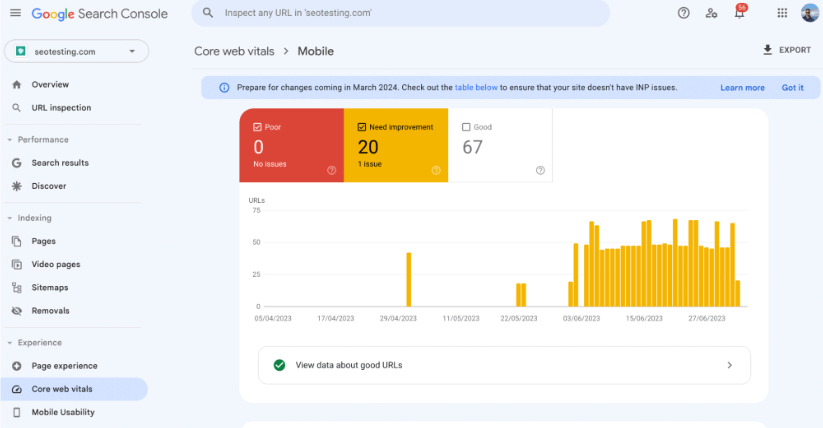The image size is (823, 428).
Task: Toggle the Poor checkbox
Action: (257, 127)
